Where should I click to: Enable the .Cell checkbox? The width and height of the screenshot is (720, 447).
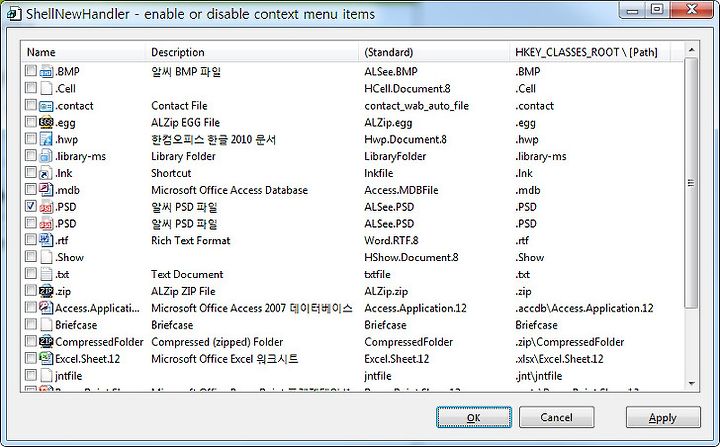click(x=31, y=87)
